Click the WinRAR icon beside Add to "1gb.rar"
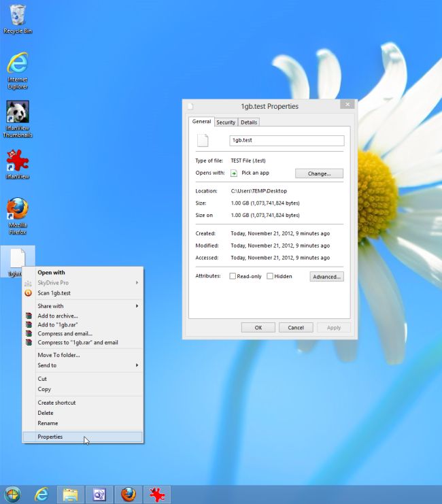The width and height of the screenshot is (442, 504). (x=29, y=324)
